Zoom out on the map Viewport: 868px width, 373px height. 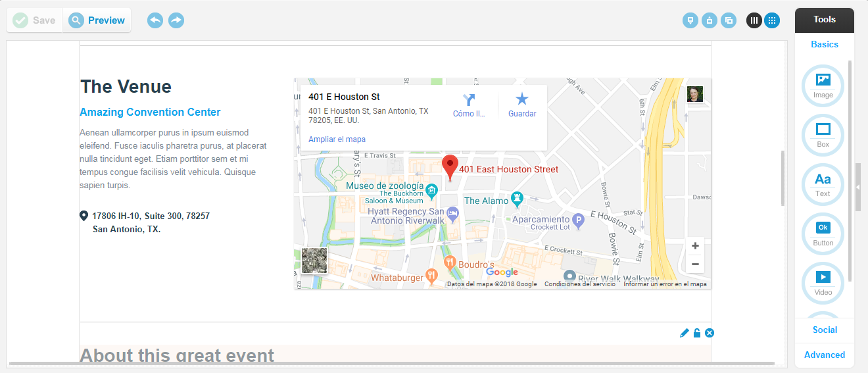click(x=694, y=265)
